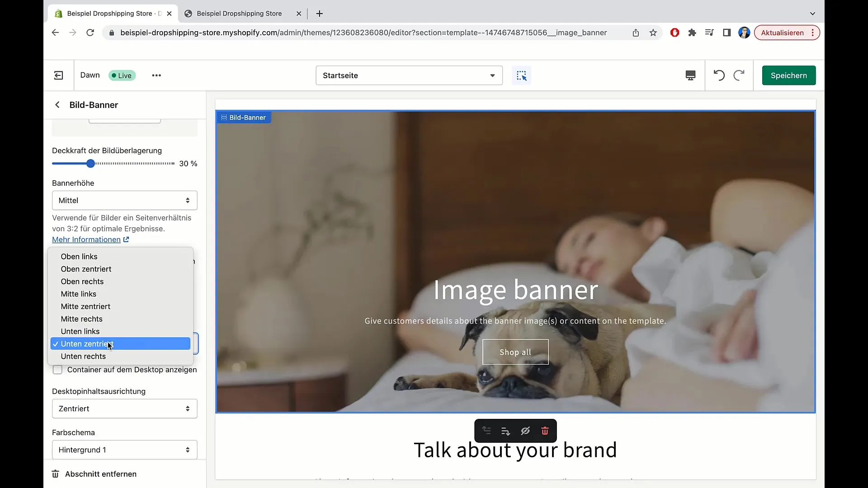Toggle 'Container auf dem Desktop anzeigen' checkbox
This screenshot has height=488, width=868.
pos(58,370)
